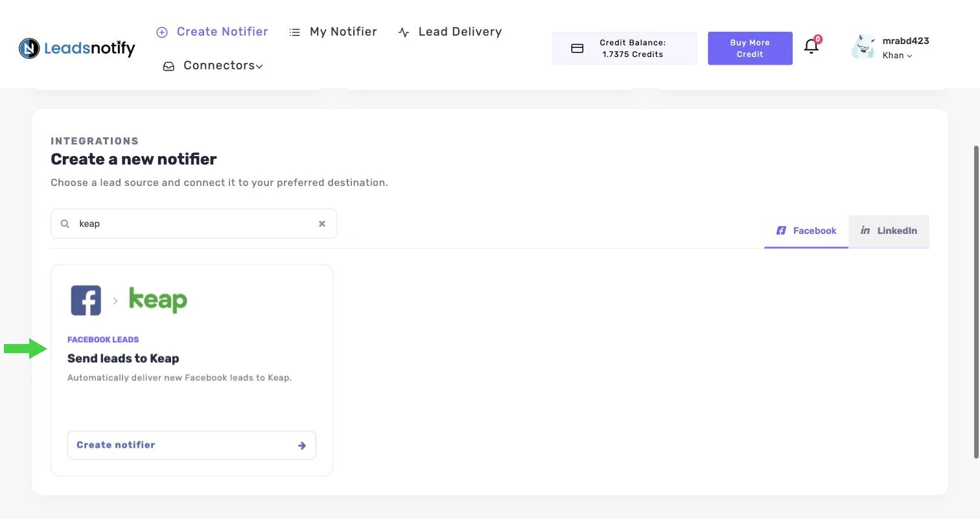Click the Send leads to Keap title
This screenshot has height=519, width=980.
click(x=123, y=358)
